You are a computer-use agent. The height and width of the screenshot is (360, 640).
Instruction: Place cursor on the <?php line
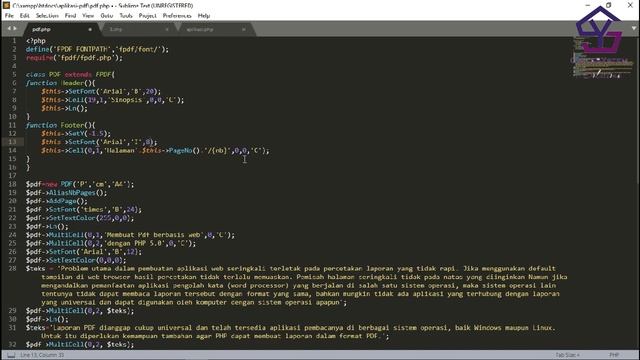pos(36,41)
